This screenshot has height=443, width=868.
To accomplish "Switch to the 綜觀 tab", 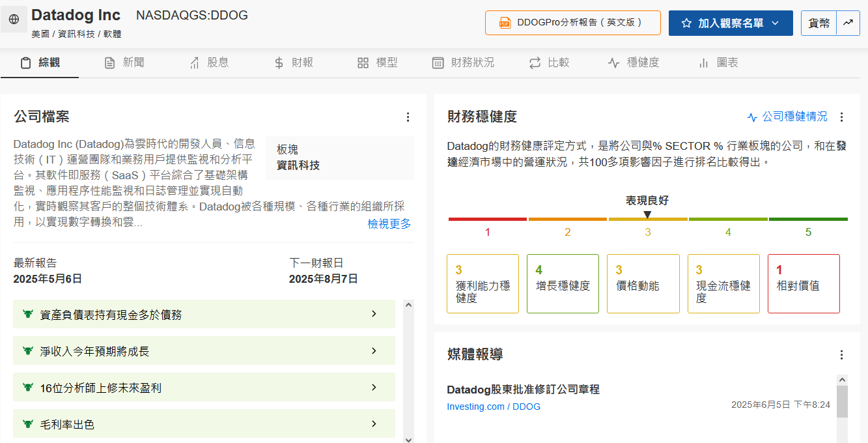I will coord(40,63).
